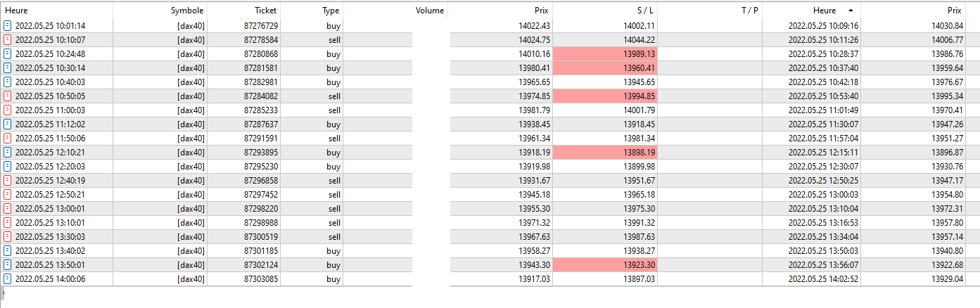Click the sort arrow on the closing Heure column
The width and height of the screenshot is (980, 308).
[851, 11]
